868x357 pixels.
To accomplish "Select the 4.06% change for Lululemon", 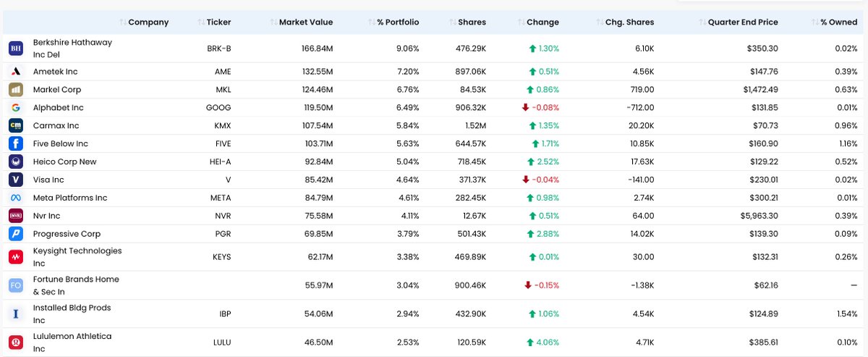I will tap(542, 343).
